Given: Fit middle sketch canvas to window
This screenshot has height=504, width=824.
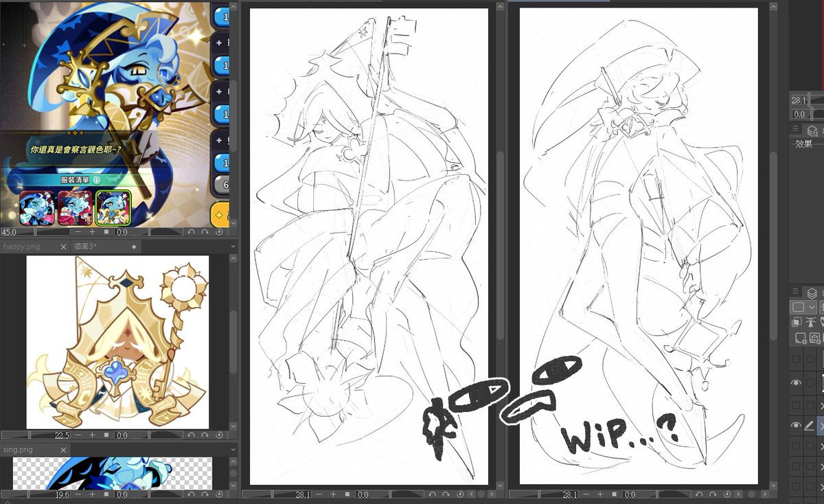Looking at the screenshot, I should coord(347,494).
